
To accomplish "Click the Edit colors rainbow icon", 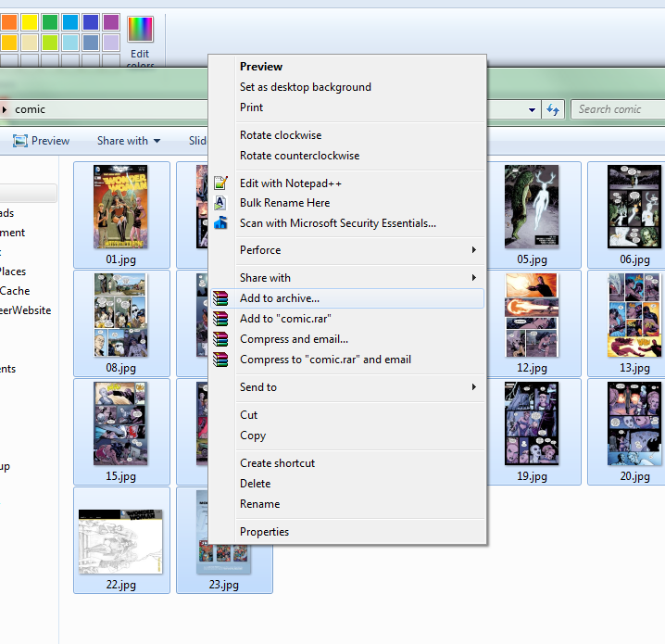I will [140, 29].
